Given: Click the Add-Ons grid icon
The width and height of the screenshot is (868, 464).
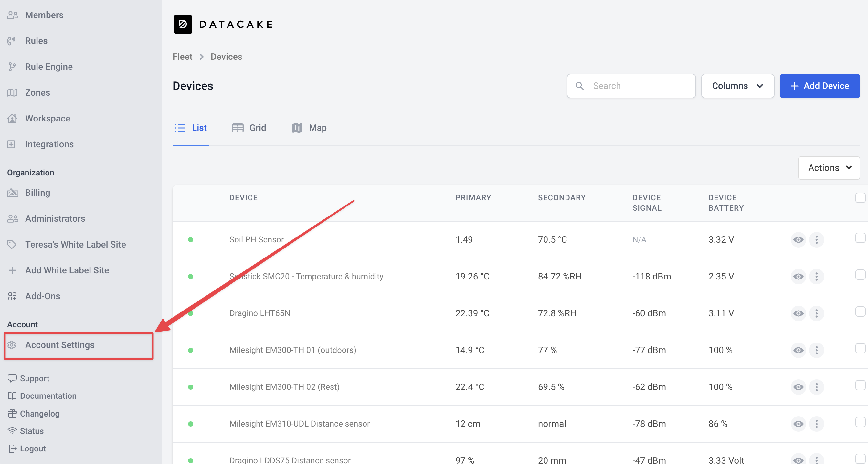Looking at the screenshot, I should pyautogui.click(x=12, y=296).
